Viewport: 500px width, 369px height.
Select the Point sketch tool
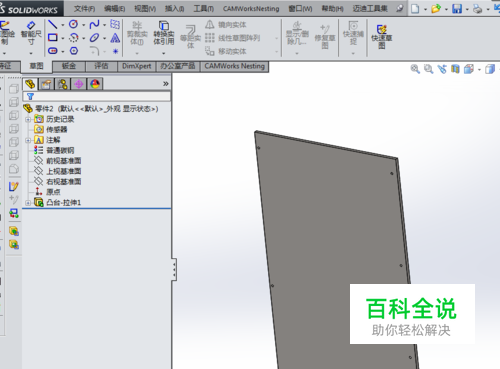115,51
